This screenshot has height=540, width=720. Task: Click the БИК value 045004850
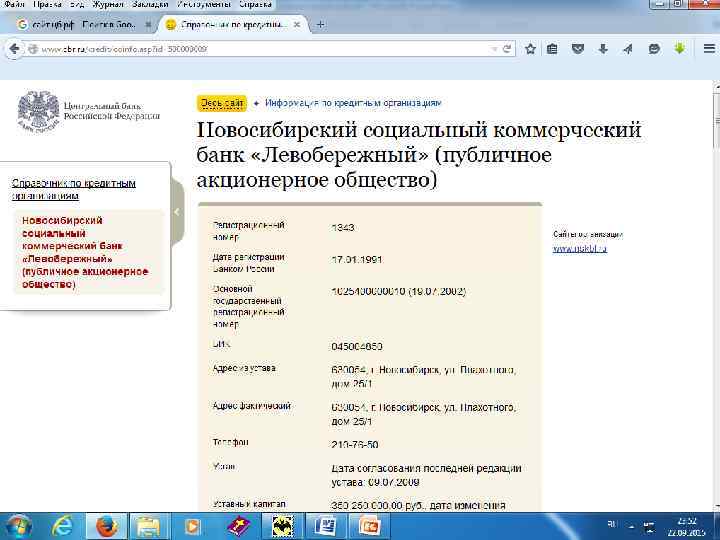(357, 347)
